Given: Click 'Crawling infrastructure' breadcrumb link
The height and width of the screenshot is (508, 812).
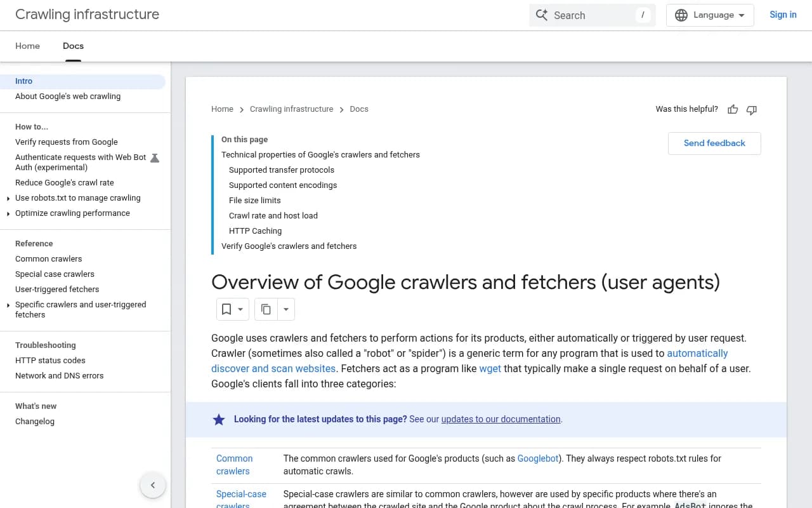Looking at the screenshot, I should [x=291, y=109].
